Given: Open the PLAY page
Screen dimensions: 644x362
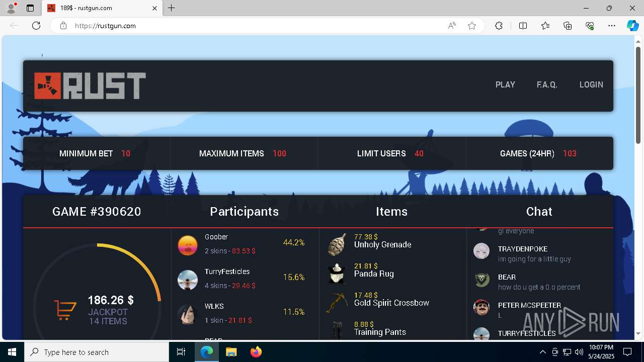Looking at the screenshot, I should (x=505, y=84).
